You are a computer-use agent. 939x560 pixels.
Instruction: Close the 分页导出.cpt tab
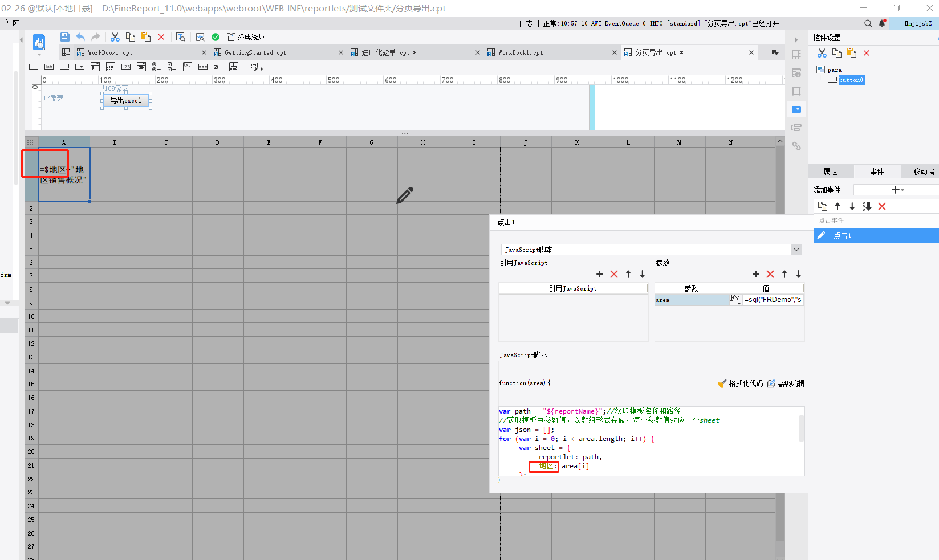[751, 52]
